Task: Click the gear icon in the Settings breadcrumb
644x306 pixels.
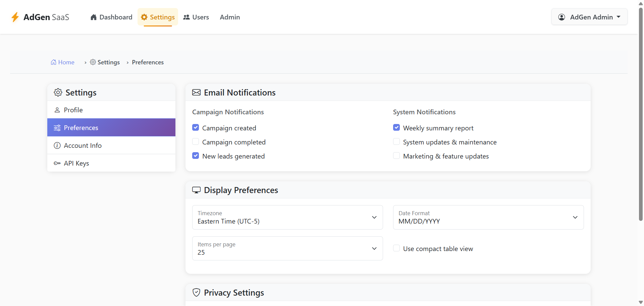Action: click(93, 62)
